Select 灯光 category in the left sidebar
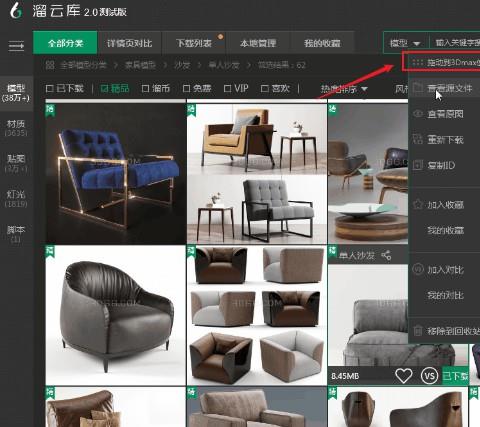 point(16,199)
